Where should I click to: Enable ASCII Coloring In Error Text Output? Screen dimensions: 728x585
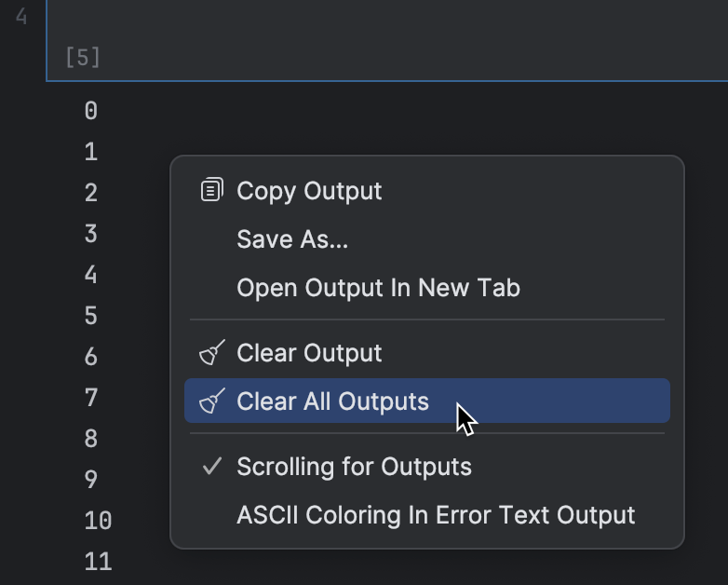[x=427, y=515]
